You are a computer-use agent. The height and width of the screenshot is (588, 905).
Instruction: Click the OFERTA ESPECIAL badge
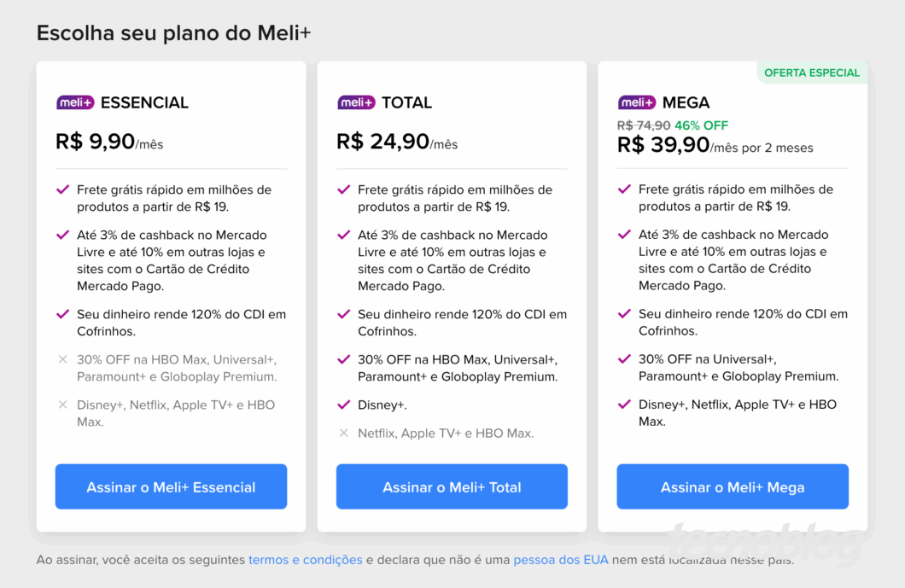(811, 73)
